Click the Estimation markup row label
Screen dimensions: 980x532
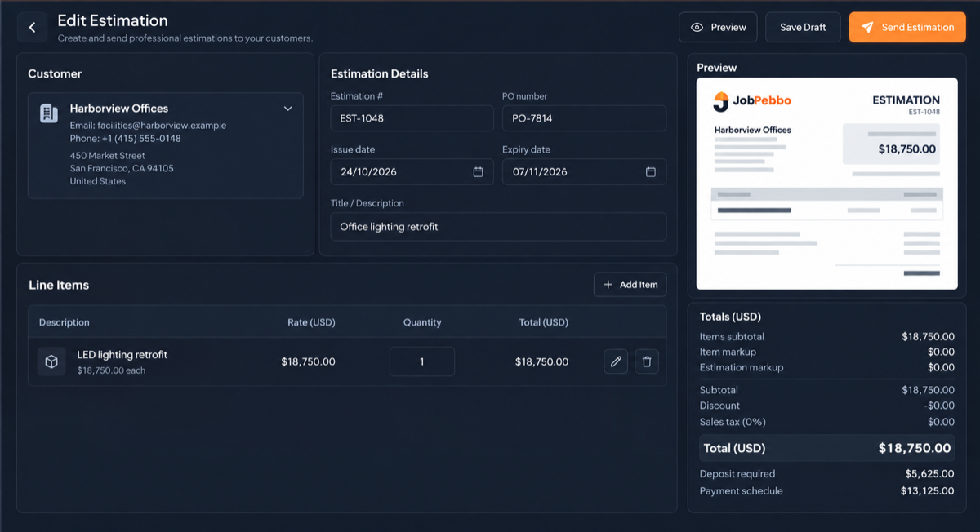pos(742,367)
